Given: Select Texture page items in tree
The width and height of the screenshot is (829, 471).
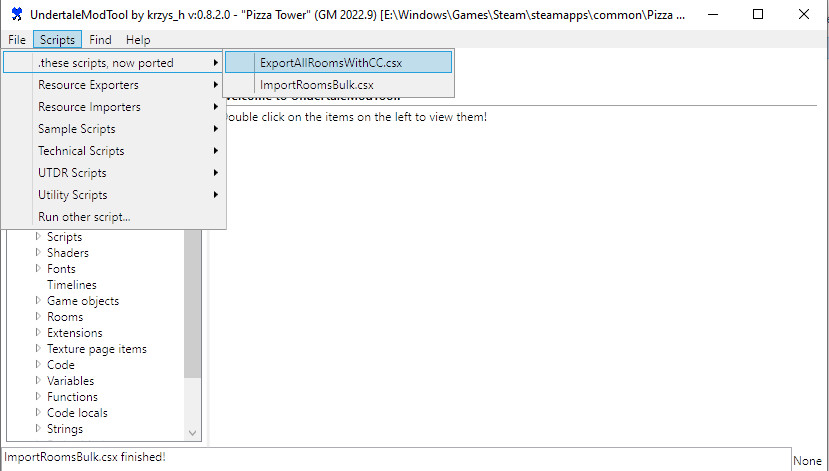Looking at the screenshot, I should [96, 349].
